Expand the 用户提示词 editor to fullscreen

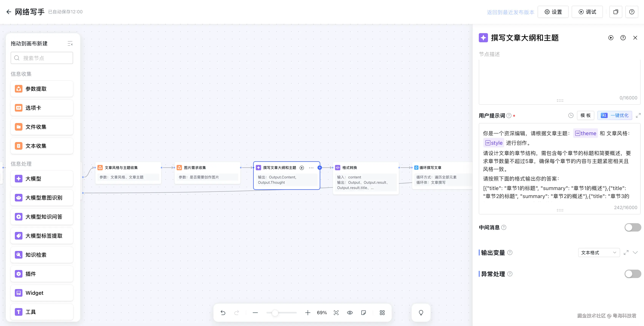click(x=638, y=115)
